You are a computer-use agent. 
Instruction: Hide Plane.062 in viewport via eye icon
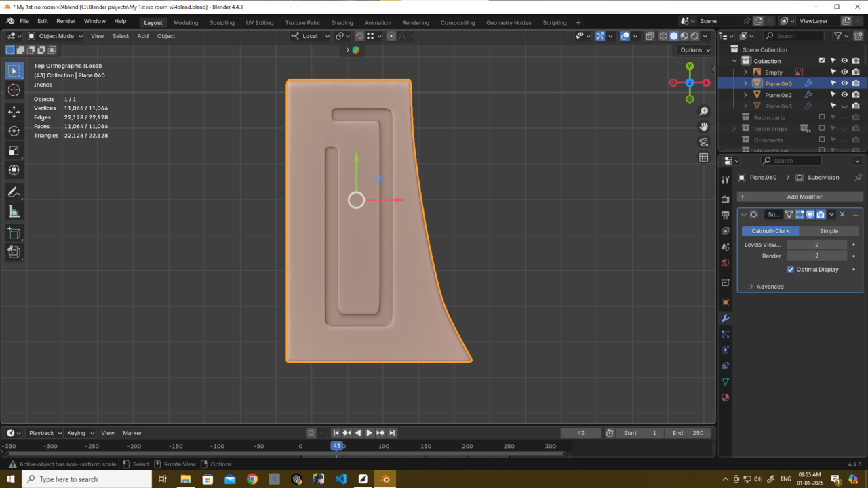click(844, 95)
